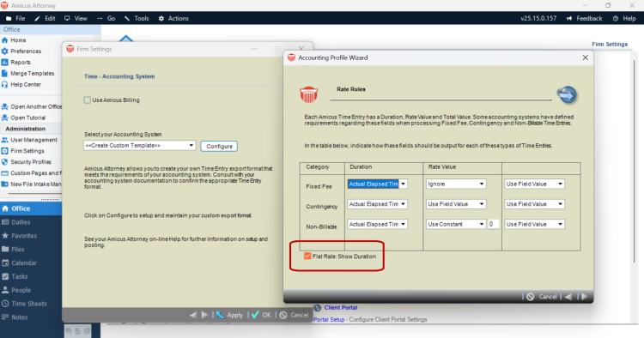Screen dimensions: 644x338
Task: Open Feedback in top bar
Action: (584, 19)
